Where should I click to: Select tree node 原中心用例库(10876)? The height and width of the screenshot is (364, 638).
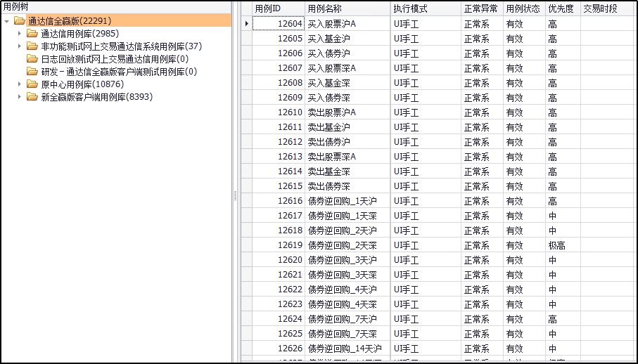click(82, 84)
